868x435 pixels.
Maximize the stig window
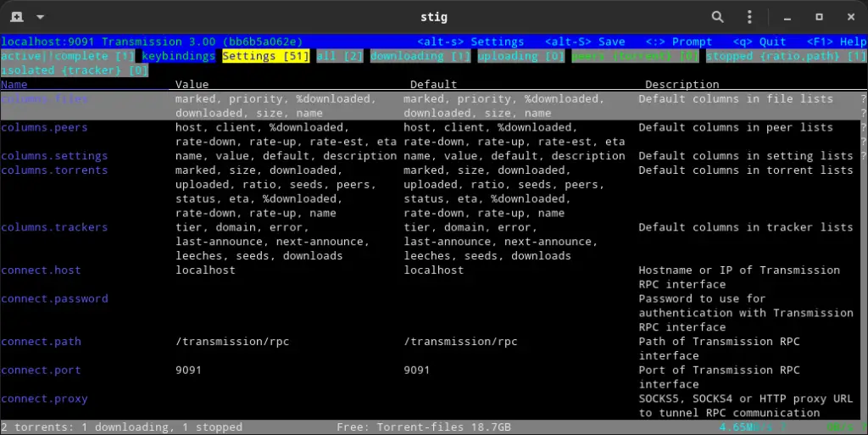point(820,17)
